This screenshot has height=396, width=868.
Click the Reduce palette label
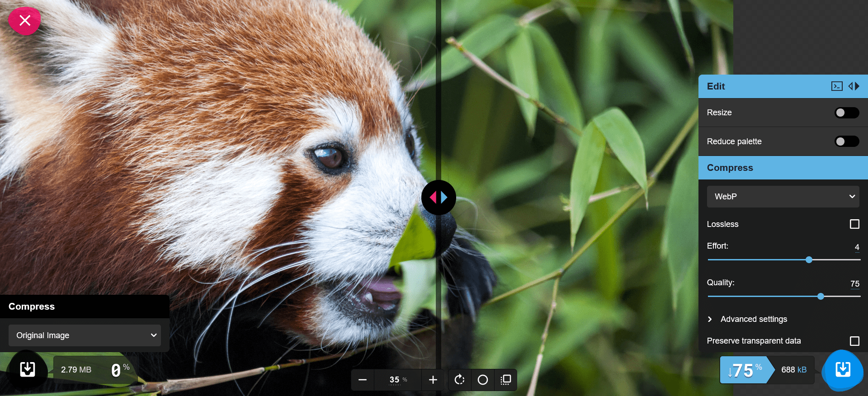[x=734, y=141]
